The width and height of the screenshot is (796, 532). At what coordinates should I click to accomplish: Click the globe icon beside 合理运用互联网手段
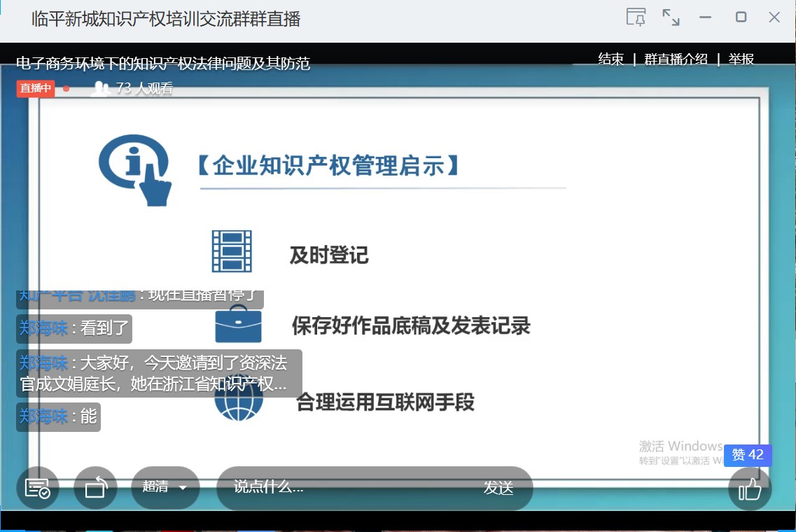tap(239, 403)
